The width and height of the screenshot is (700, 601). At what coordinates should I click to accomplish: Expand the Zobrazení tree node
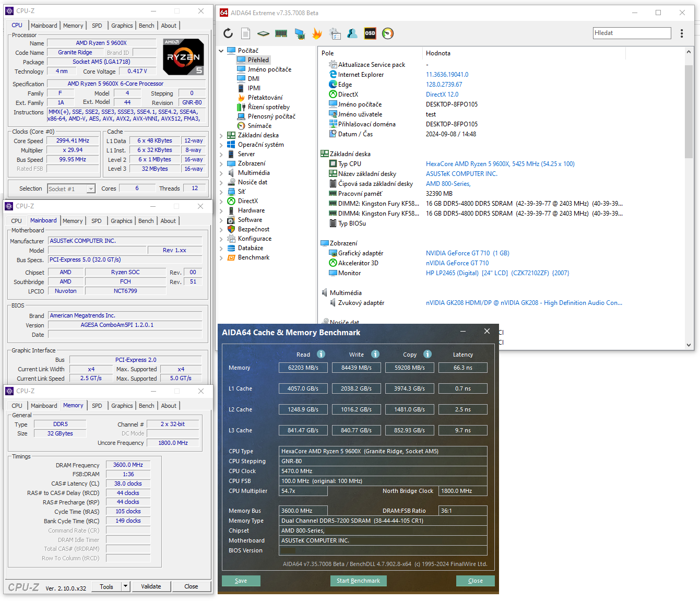[x=221, y=163]
